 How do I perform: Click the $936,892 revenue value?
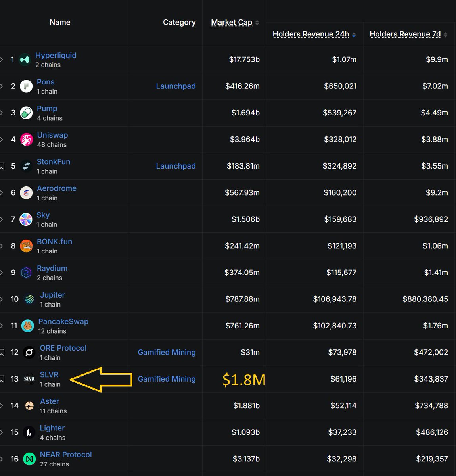point(431,219)
